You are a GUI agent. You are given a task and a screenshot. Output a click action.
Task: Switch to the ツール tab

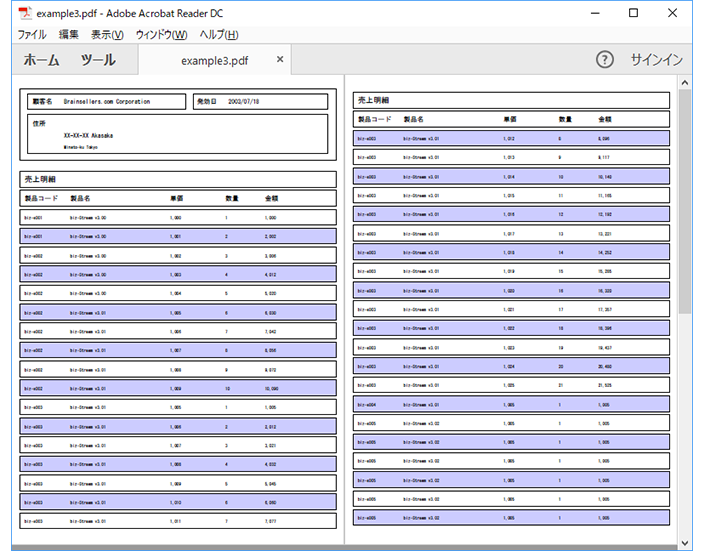pos(98,60)
